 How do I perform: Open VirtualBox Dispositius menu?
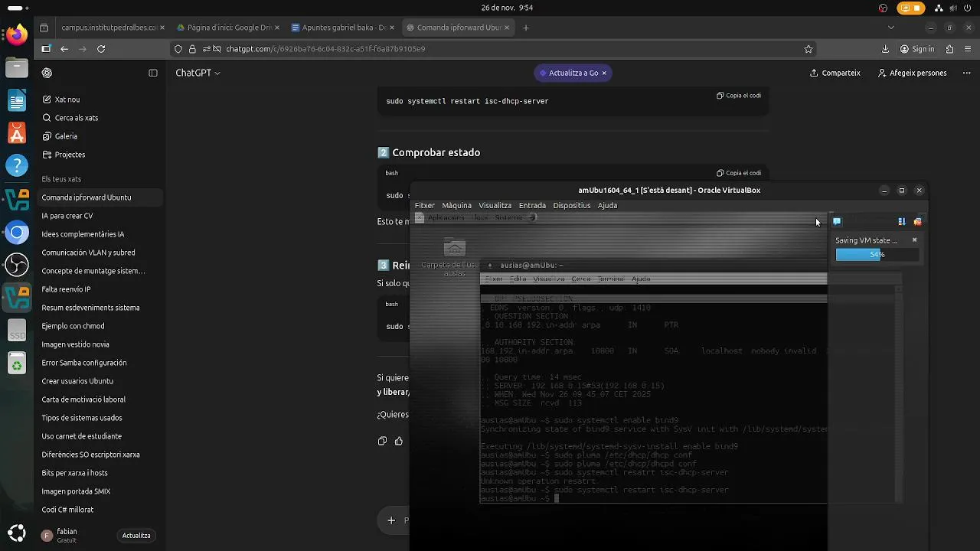[572, 205]
